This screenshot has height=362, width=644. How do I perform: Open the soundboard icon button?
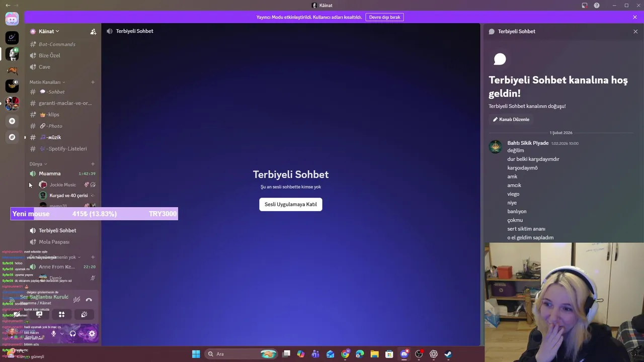pyautogui.click(x=84, y=314)
